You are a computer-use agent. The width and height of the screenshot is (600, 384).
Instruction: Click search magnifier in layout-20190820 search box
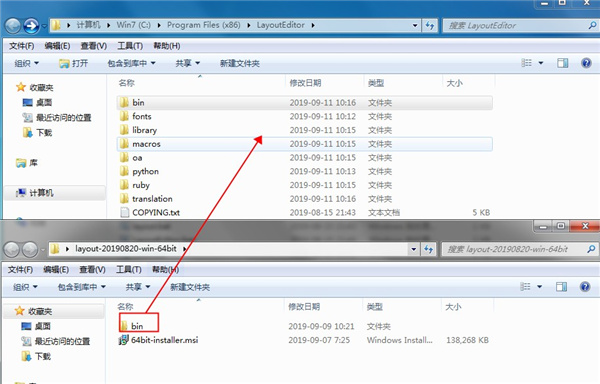591,249
